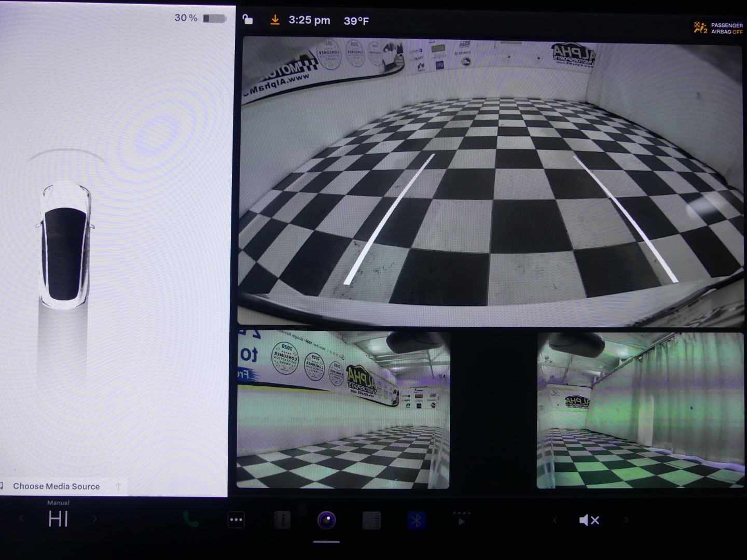Image resolution: width=747 pixels, height=560 pixels.
Task: Tap the software update download icon
Action: point(275,20)
